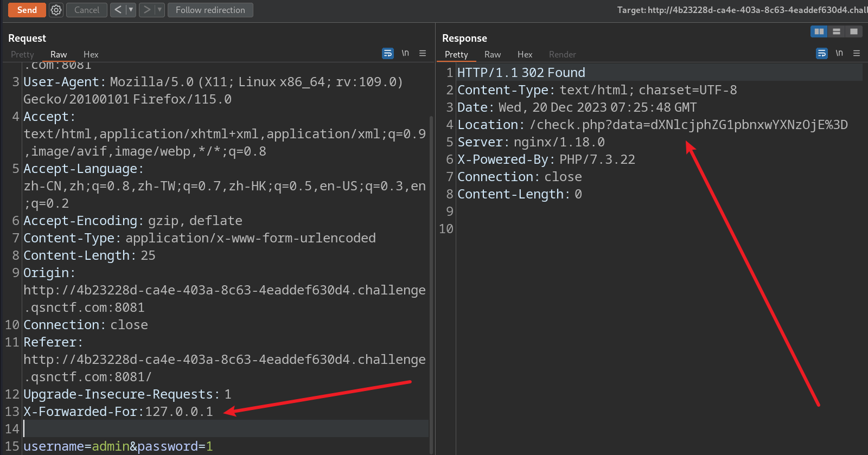The height and width of the screenshot is (455, 868).
Task: Show non-printable characters in Response viewer
Action: click(839, 53)
